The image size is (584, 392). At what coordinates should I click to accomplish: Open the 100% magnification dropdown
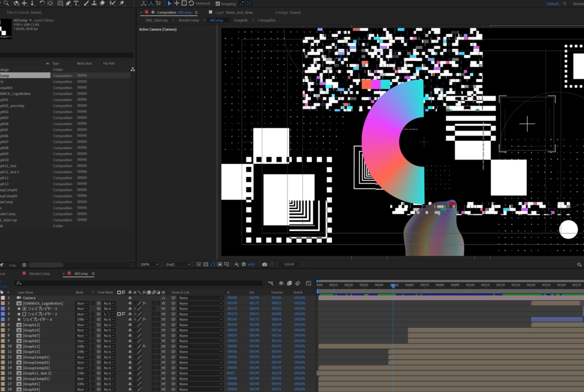click(x=150, y=264)
